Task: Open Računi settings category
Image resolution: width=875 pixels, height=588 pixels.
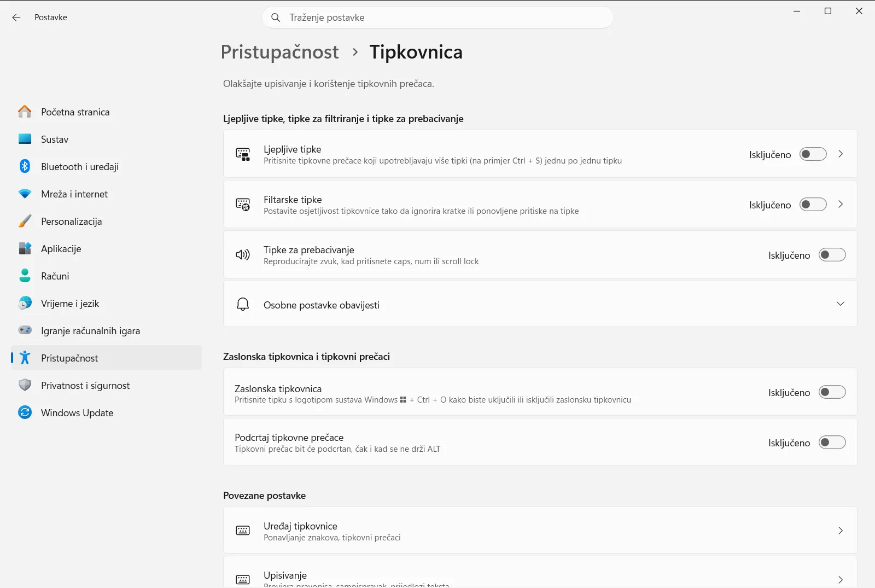Action: [107, 276]
